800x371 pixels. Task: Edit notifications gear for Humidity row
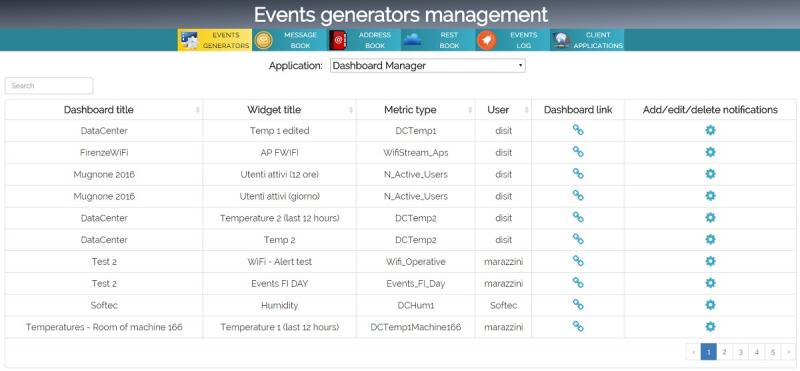pos(710,305)
